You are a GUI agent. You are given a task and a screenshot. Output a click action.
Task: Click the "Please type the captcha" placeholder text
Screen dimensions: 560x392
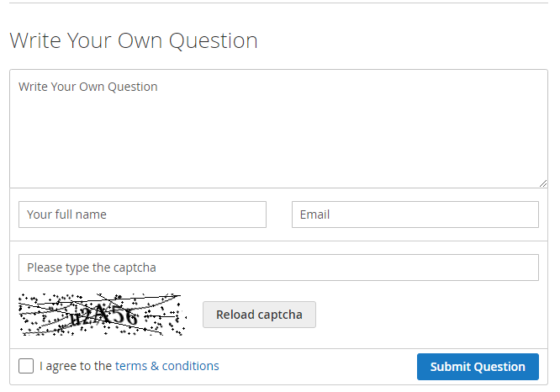pos(92,268)
